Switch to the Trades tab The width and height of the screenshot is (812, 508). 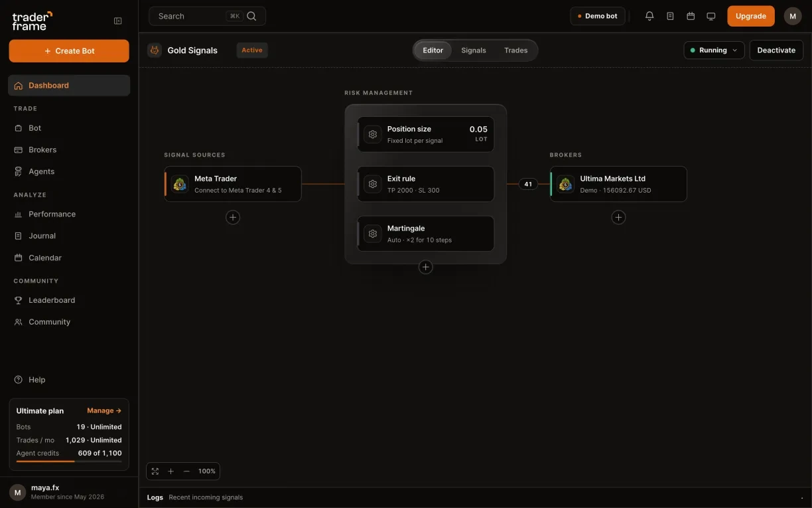(515, 50)
